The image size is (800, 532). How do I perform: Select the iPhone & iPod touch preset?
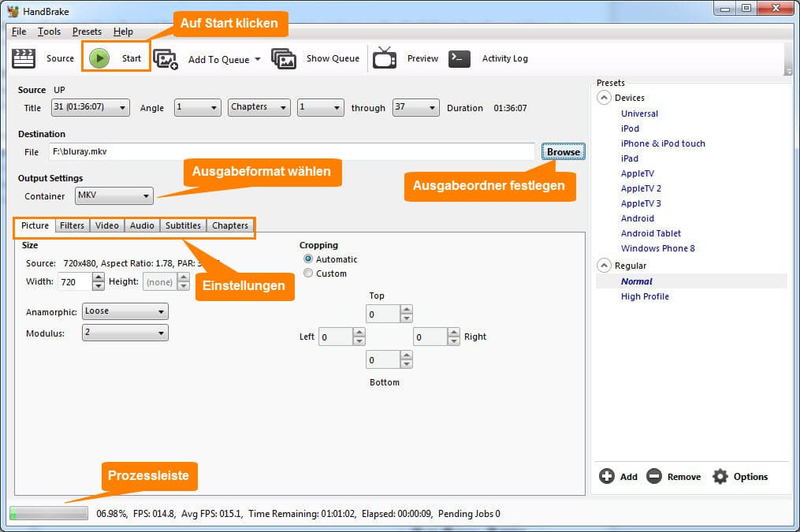click(x=663, y=143)
